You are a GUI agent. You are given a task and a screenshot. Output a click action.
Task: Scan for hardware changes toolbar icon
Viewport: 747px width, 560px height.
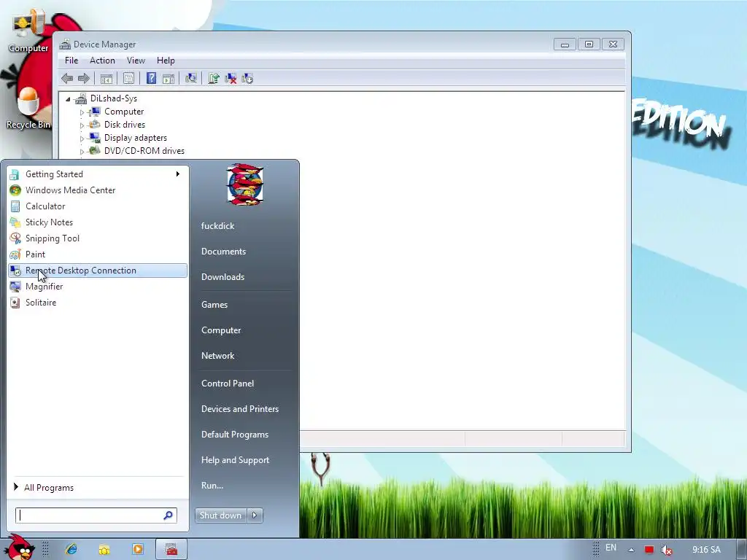(191, 79)
